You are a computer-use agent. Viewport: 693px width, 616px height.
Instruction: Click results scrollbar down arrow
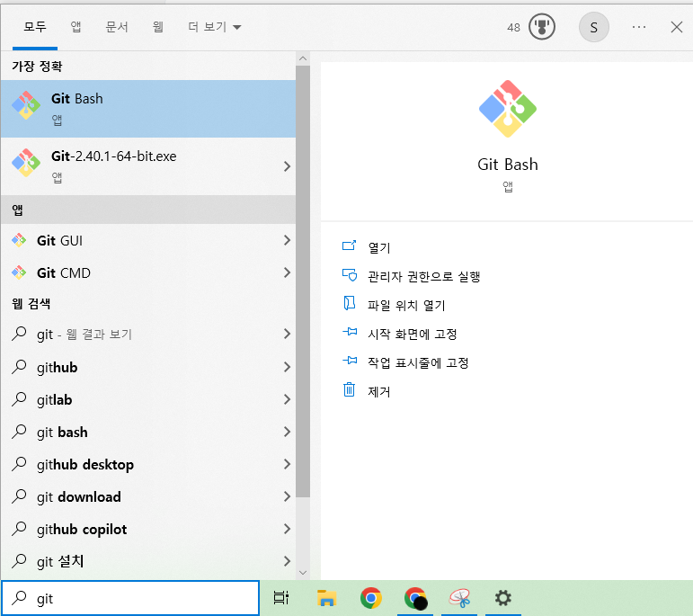pyautogui.click(x=303, y=573)
